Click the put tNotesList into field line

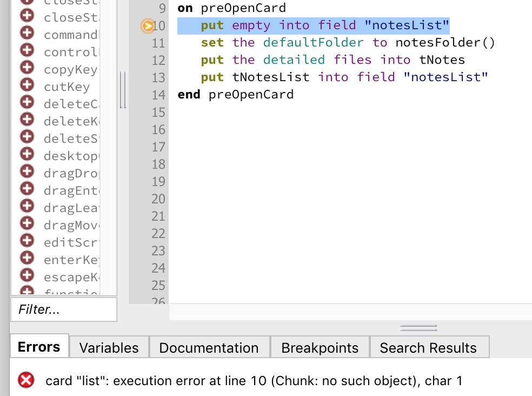click(x=344, y=77)
